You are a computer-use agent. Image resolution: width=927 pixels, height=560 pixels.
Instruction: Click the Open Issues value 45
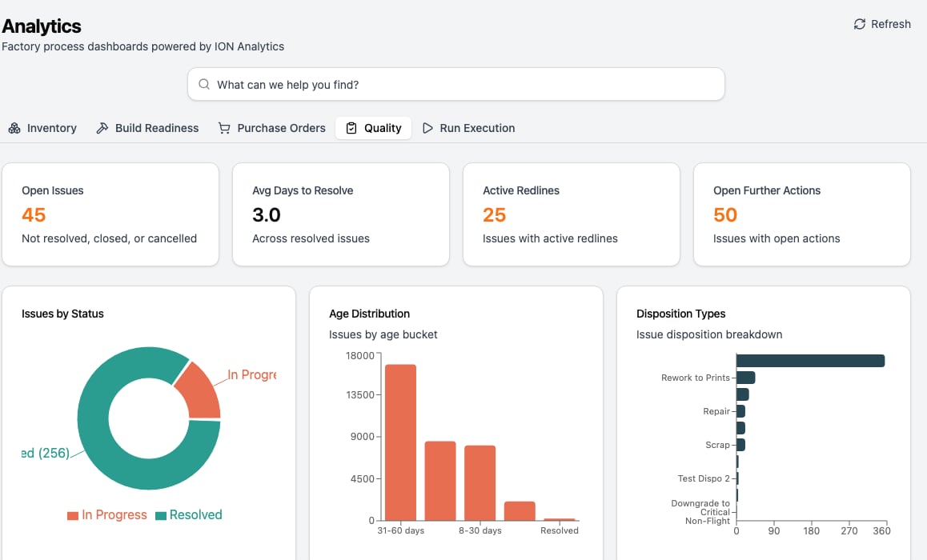34,215
